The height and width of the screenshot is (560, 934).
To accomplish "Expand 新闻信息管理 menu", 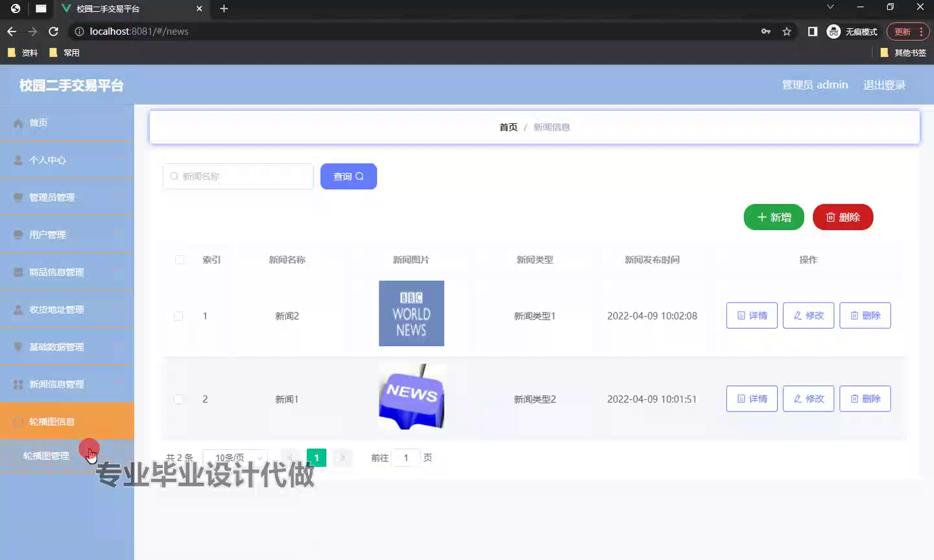I will [67, 384].
